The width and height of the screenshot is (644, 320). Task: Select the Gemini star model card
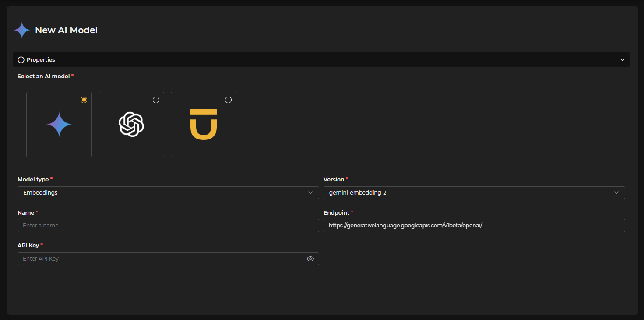(59, 125)
